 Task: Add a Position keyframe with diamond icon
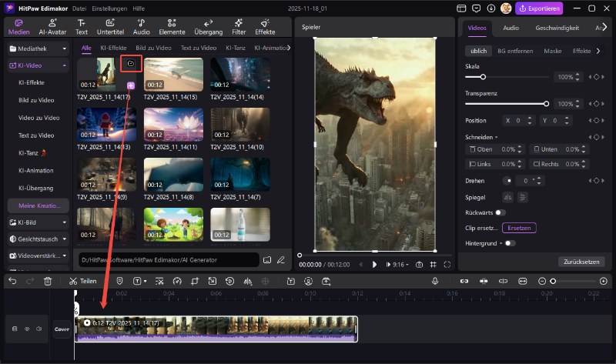pos(596,121)
